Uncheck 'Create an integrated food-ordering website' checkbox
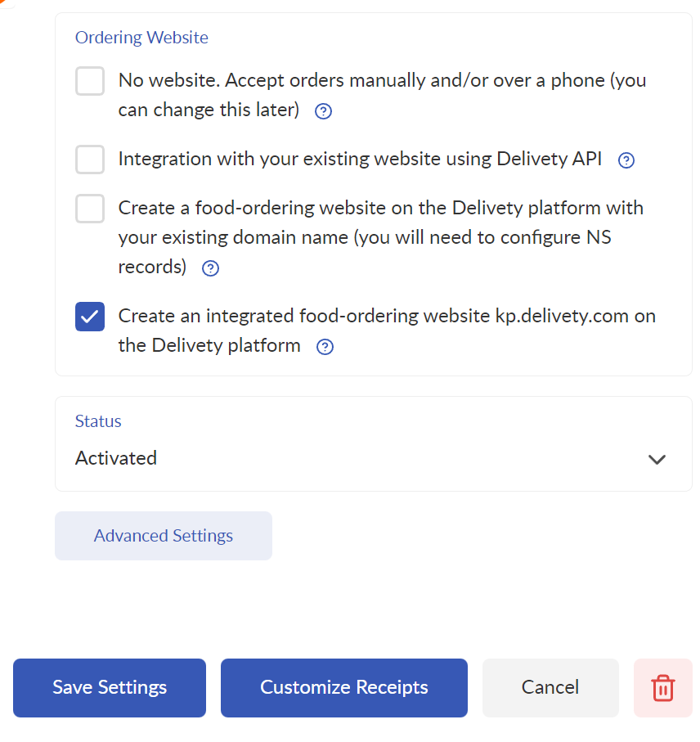This screenshot has height=742, width=700. [x=90, y=317]
